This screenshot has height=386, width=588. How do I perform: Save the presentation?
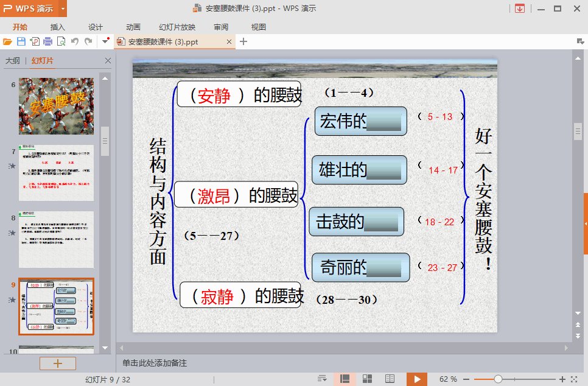20,41
